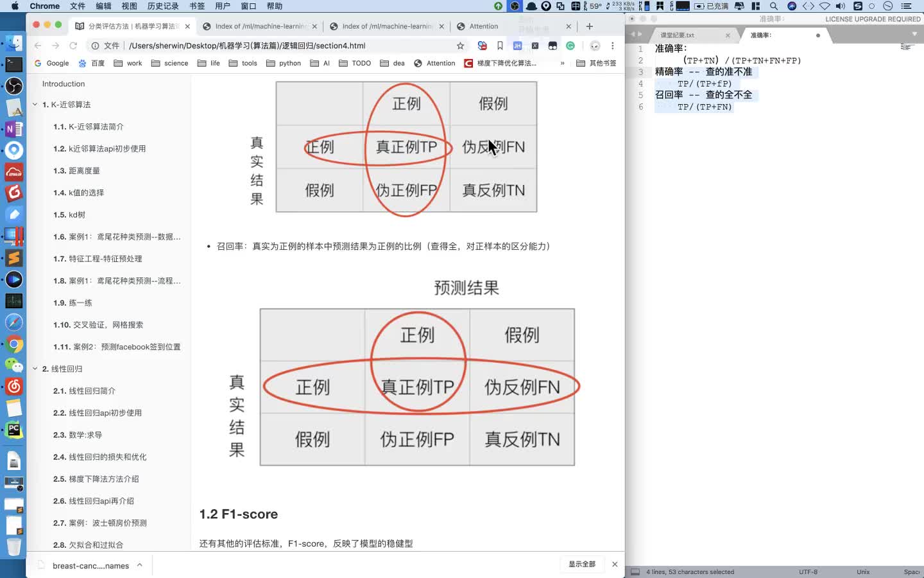Open Trash from the Dock
Viewport: 924px width, 578px height.
click(x=13, y=547)
